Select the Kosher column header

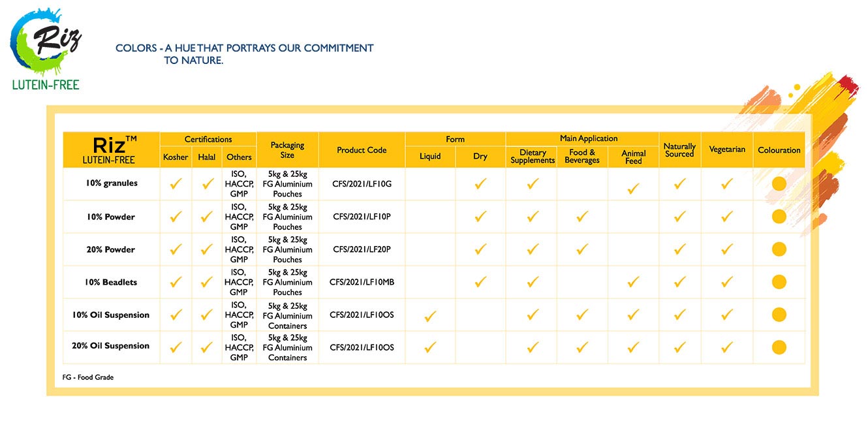click(x=176, y=157)
